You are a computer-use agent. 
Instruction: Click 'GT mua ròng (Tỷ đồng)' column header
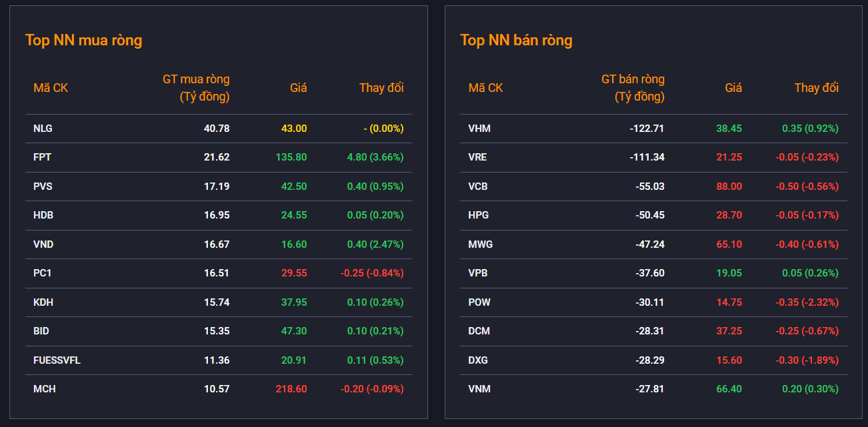click(196, 88)
